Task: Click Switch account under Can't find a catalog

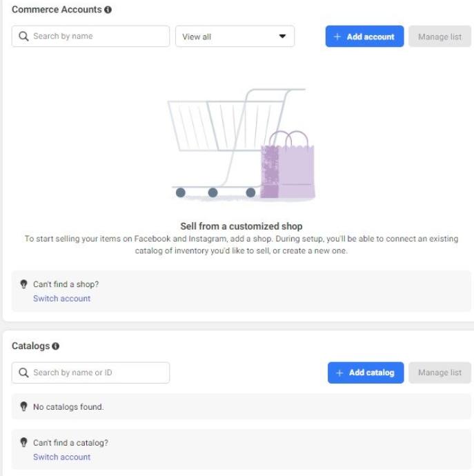Action: pos(62,457)
